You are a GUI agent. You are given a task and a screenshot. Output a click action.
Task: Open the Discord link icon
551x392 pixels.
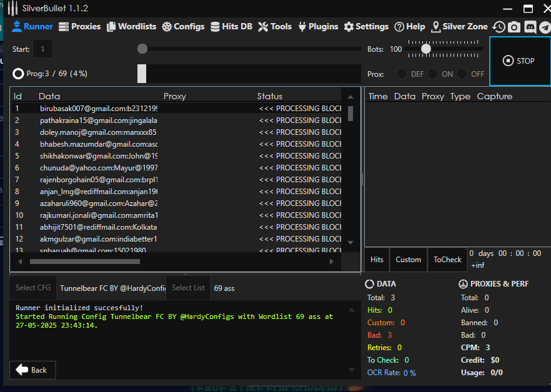(x=530, y=27)
